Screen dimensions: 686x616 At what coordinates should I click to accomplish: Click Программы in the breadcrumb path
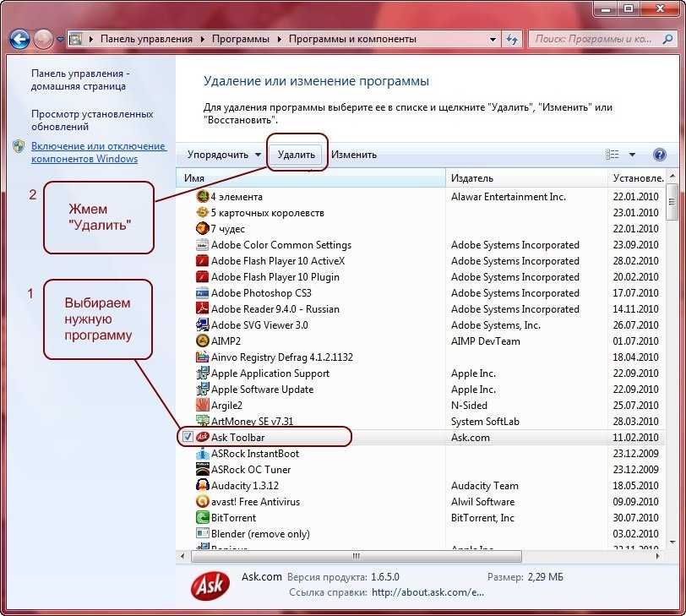[x=241, y=39]
